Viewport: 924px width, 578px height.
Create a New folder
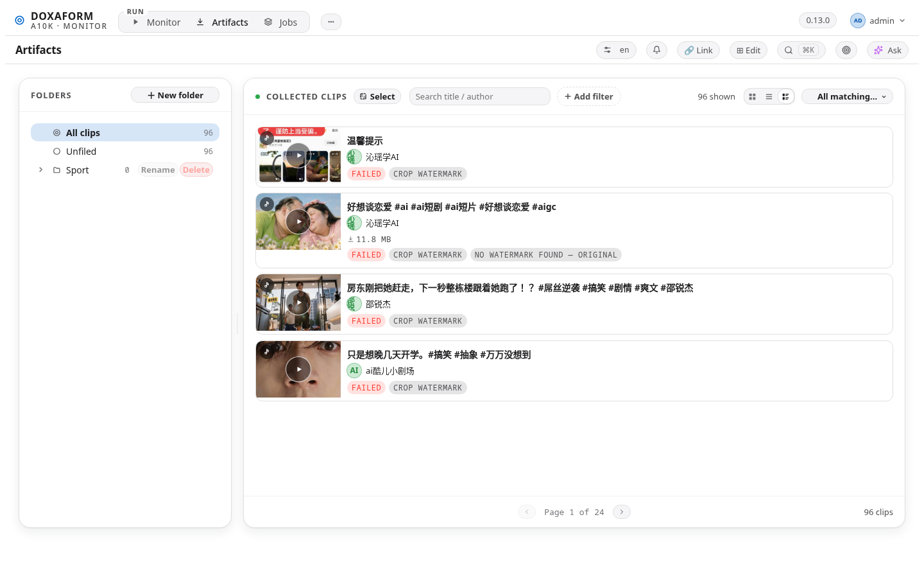tap(175, 95)
